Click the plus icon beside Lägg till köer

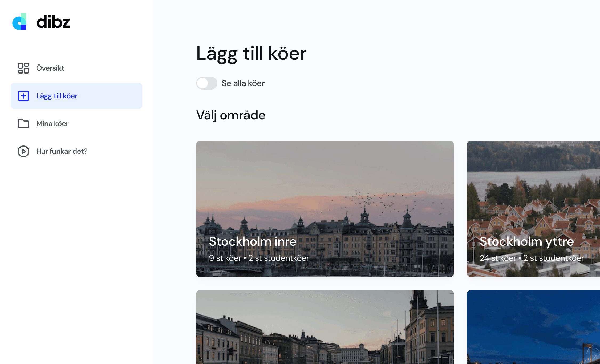pos(23,96)
